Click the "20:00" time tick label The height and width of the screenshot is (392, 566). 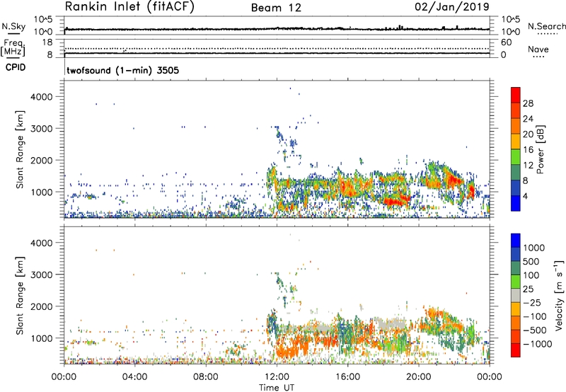(x=418, y=377)
